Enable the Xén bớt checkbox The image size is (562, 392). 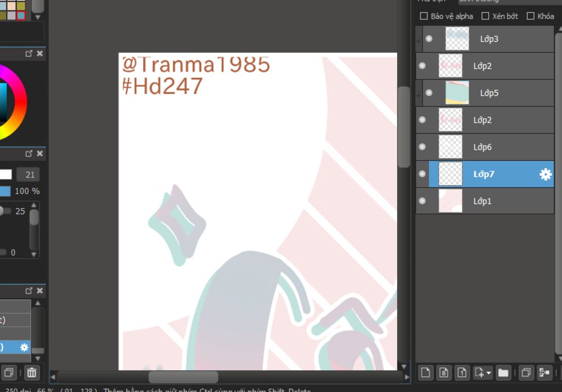pos(485,16)
